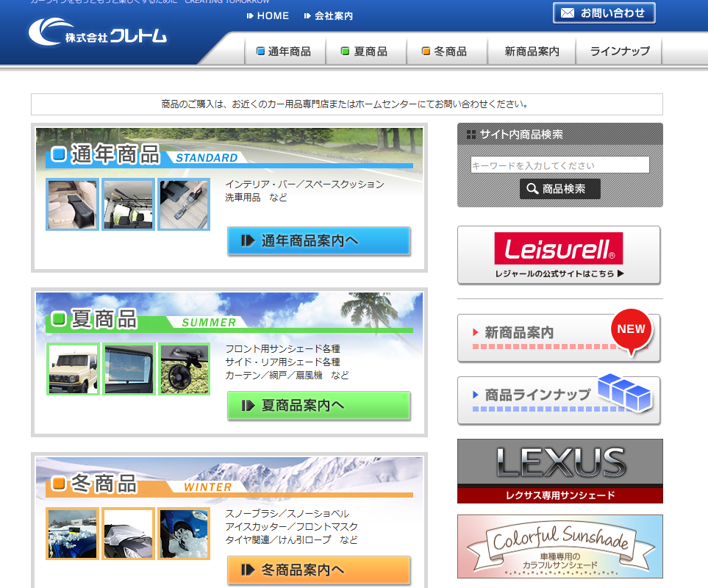Click the 株式会社クレトム company logo

[x=98, y=32]
